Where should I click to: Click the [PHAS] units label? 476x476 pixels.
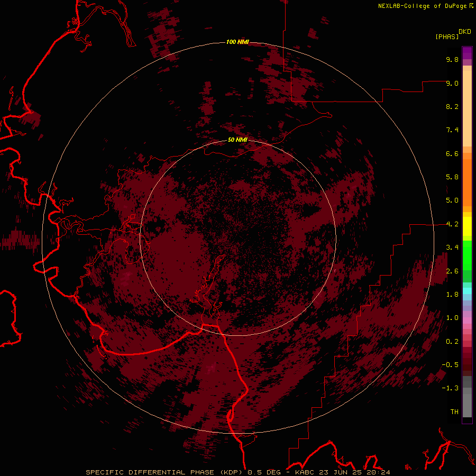coord(447,37)
